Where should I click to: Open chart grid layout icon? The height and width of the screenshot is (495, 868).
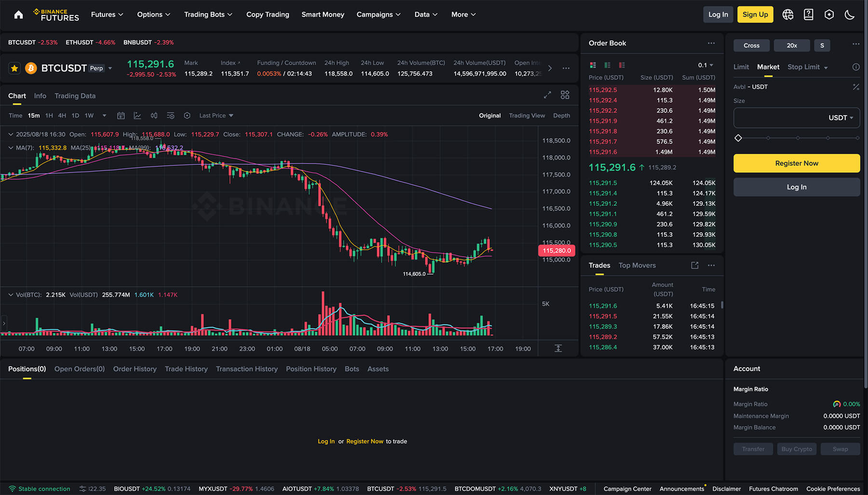tap(565, 95)
